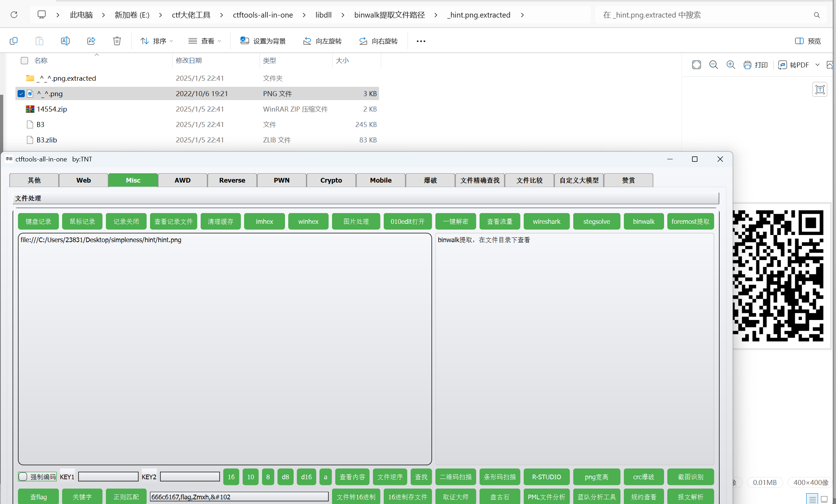Screen dimensions: 836x504
Task: Expand chevron after ctftools-all-in-one in address bar
Action: coord(304,15)
